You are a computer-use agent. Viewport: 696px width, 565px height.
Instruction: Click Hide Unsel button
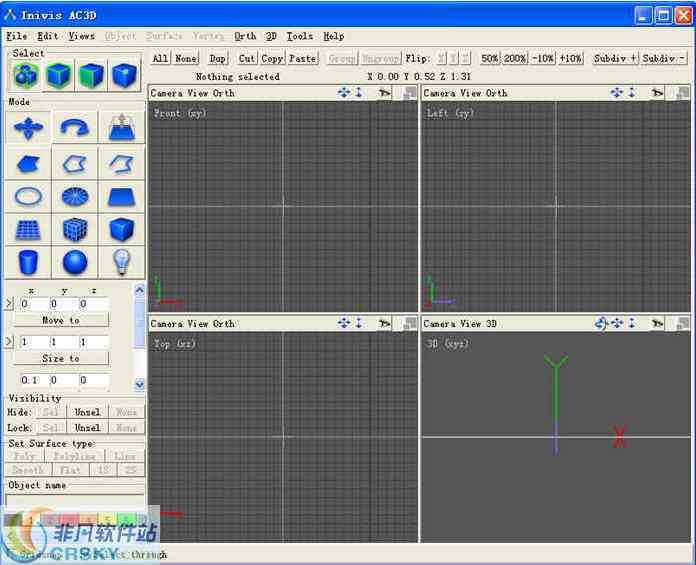(x=87, y=412)
